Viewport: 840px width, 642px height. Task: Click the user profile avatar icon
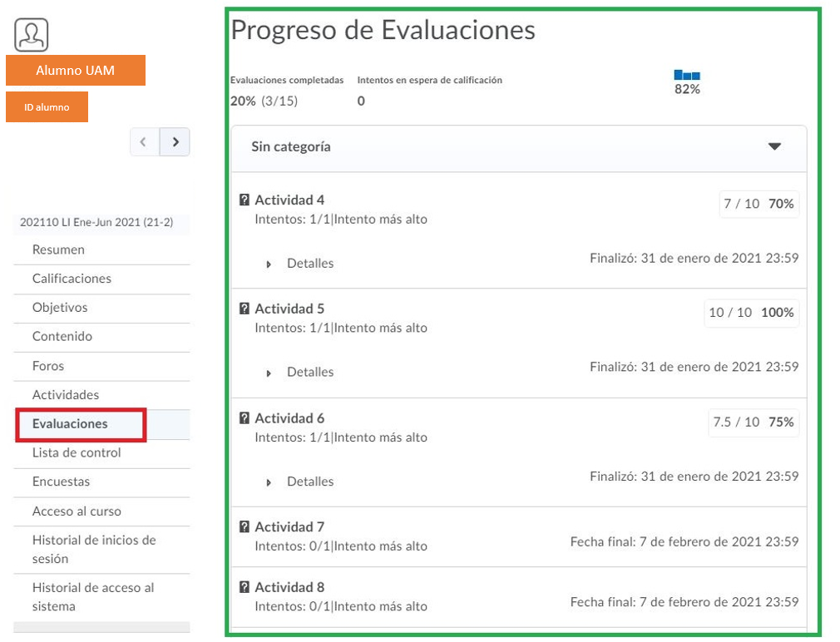point(32,35)
